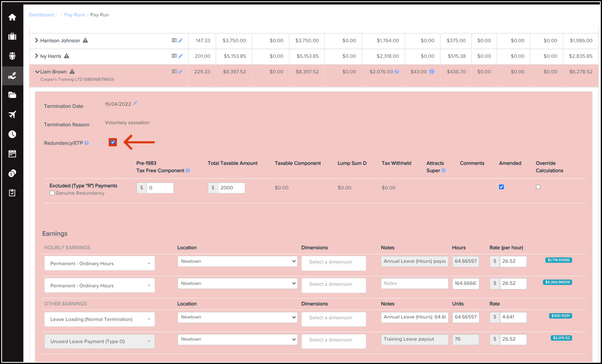
Task: Click the Leave Loading rate field 4.641
Action: click(513, 317)
